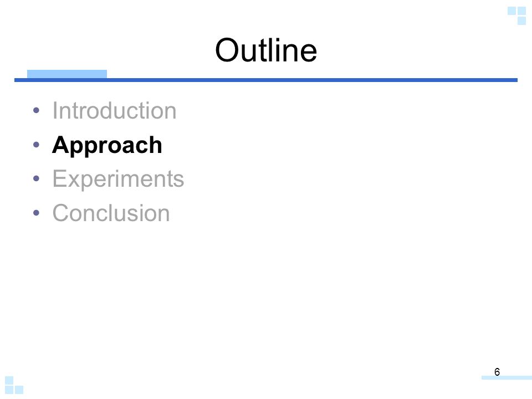Image resolution: width=532 pixels, height=399 pixels.
Task: Click the bullet dot beside Approach
Action: click(x=37, y=145)
